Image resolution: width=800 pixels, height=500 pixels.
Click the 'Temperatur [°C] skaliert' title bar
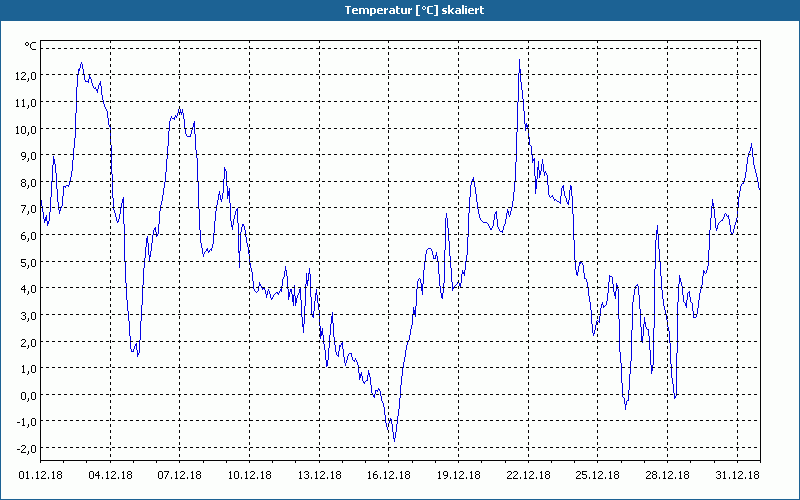coord(400,10)
